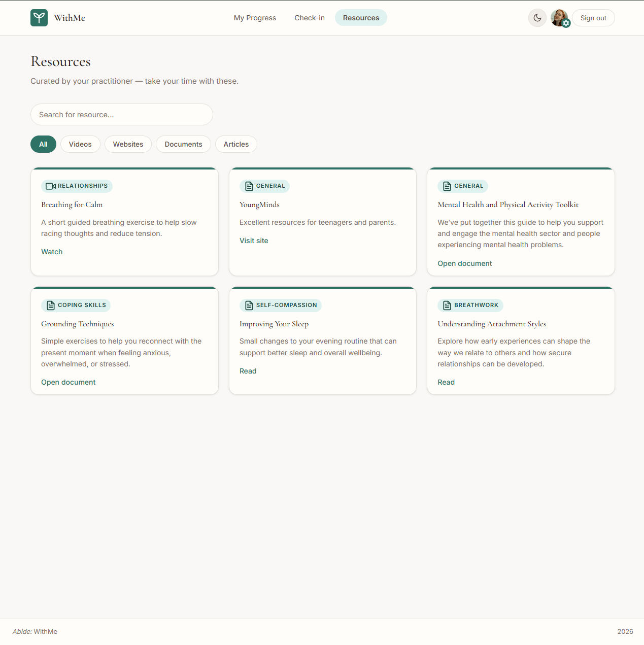Go to My Progress page
The image size is (644, 645).
(x=255, y=18)
